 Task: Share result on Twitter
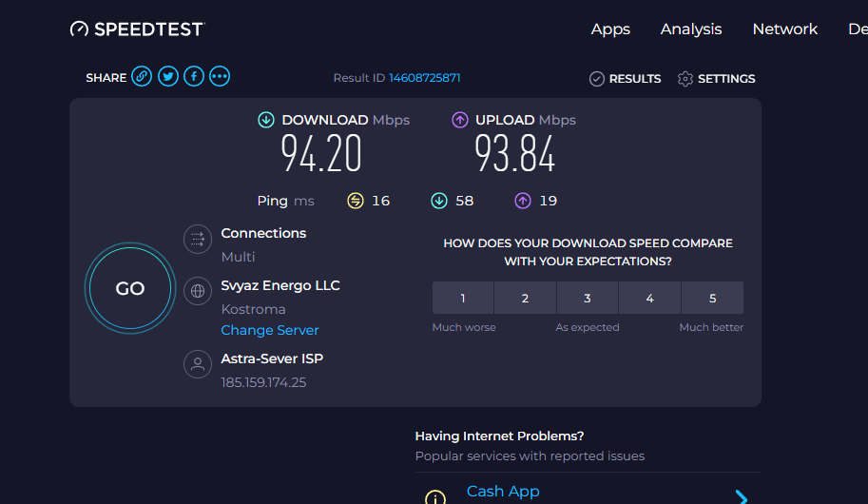tap(167, 76)
